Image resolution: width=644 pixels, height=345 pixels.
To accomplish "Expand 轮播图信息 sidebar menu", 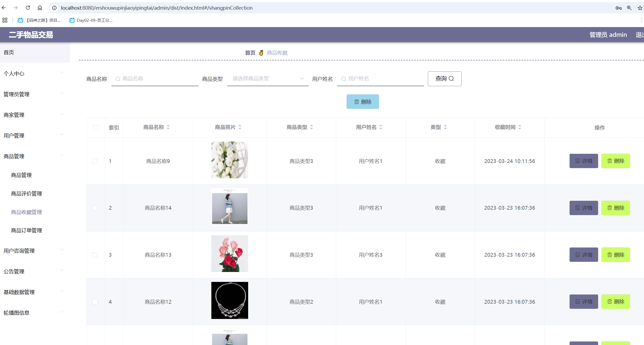I will tap(35, 313).
